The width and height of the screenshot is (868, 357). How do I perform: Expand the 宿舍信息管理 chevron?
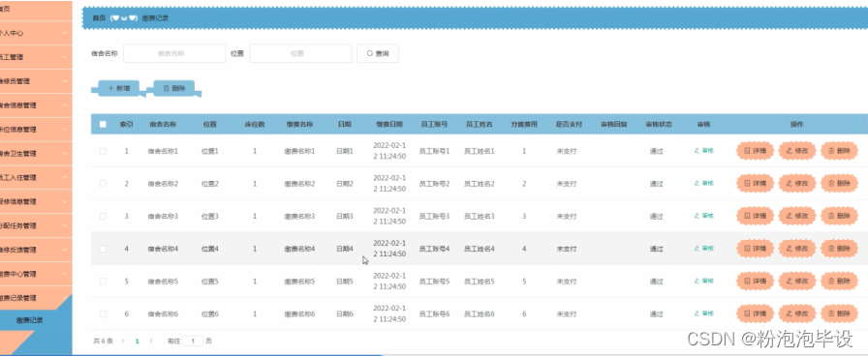coord(65,105)
